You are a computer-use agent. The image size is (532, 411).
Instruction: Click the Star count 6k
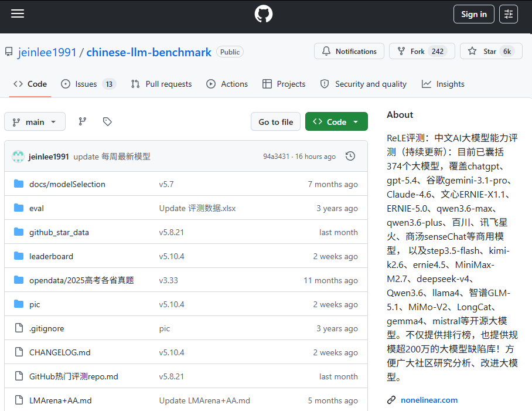tap(507, 51)
